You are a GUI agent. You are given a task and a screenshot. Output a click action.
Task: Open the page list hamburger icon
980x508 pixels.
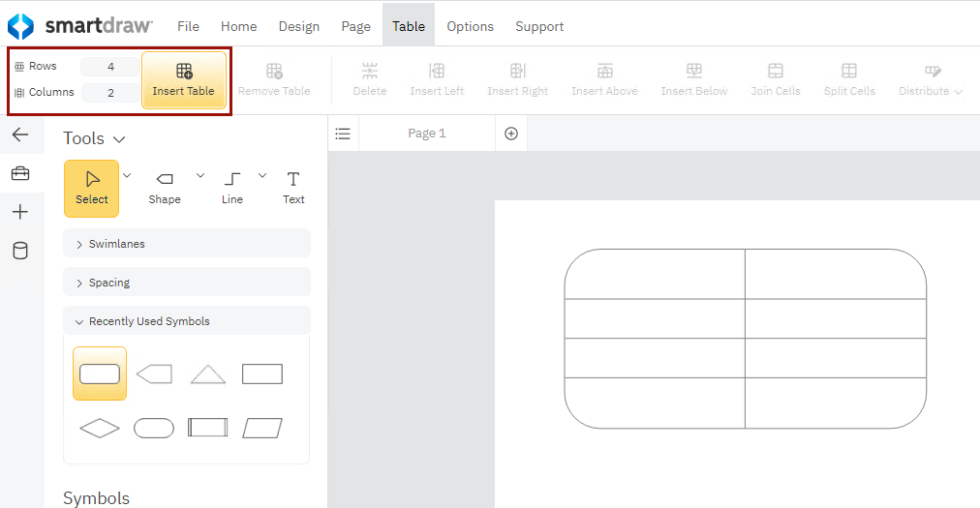click(x=343, y=134)
